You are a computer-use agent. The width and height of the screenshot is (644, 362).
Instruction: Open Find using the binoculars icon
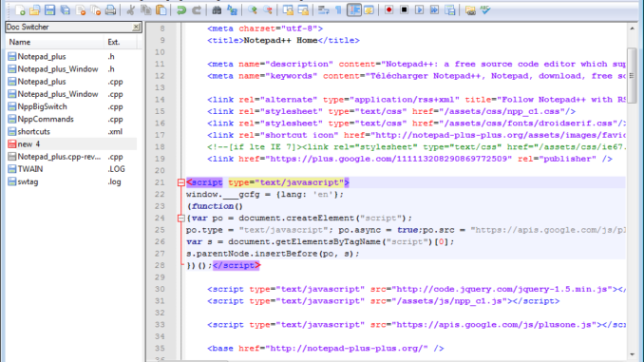pos(217,10)
